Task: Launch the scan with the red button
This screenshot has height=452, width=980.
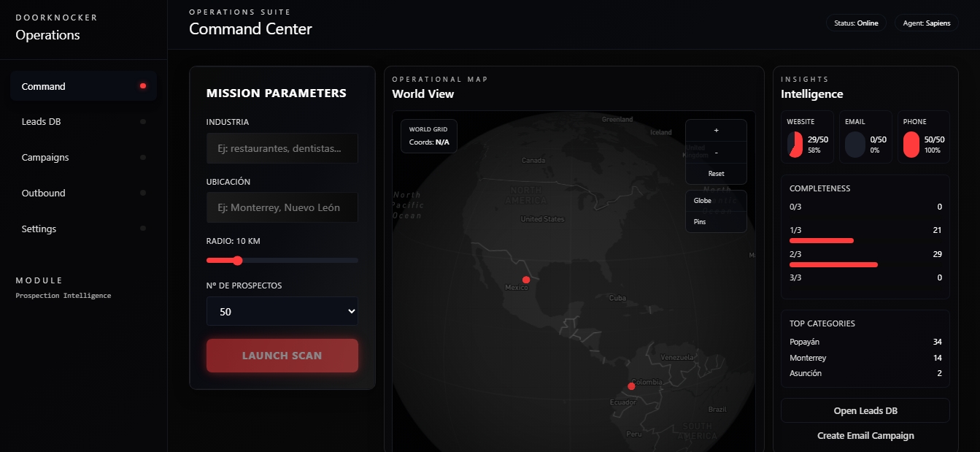Action: click(282, 356)
